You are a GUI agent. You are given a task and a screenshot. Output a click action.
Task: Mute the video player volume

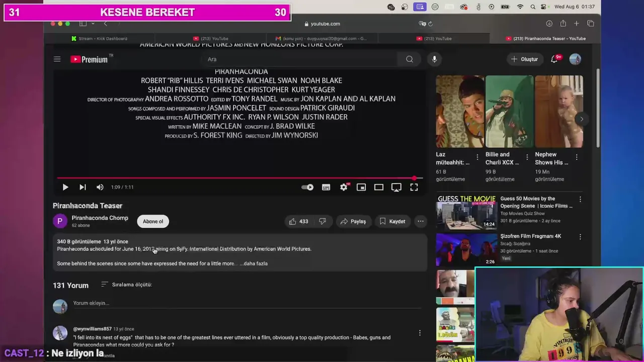click(100, 187)
